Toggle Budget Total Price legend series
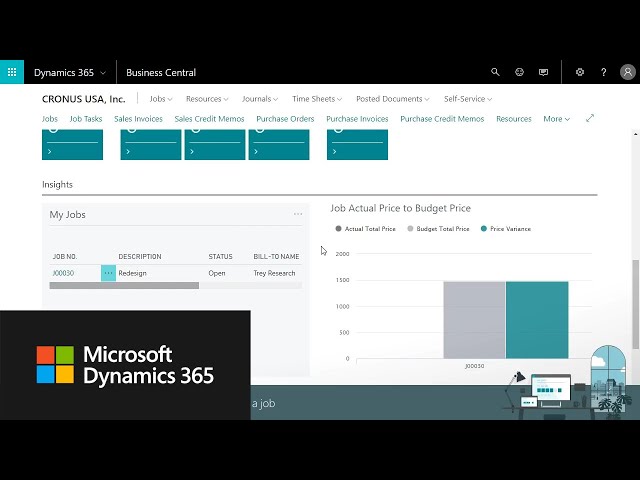 (438, 229)
